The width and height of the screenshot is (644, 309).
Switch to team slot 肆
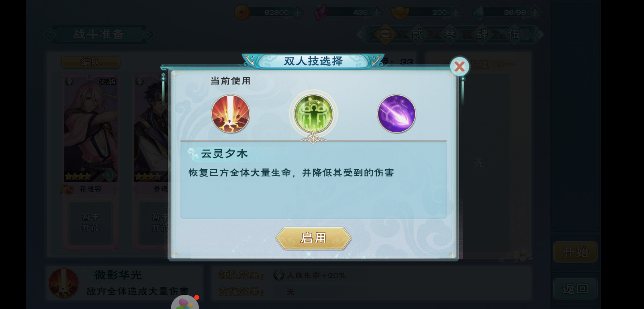482,34
